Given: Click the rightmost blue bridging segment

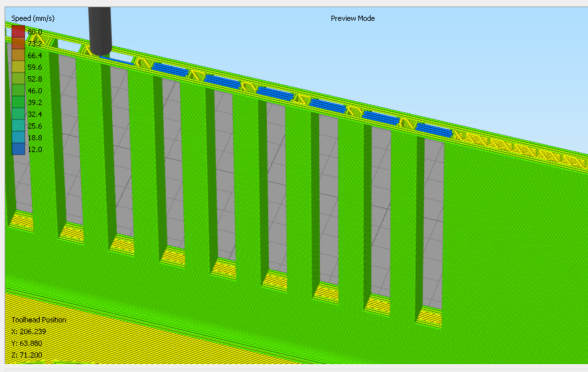Looking at the screenshot, I should (434, 130).
